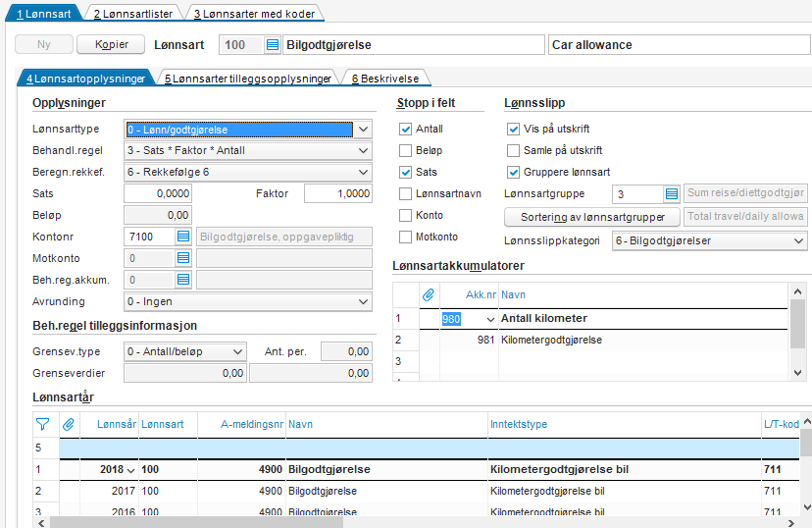Click paperclip icon in Lønnsartakkumulatorer header
The width and height of the screenshot is (812, 528).
(428, 293)
